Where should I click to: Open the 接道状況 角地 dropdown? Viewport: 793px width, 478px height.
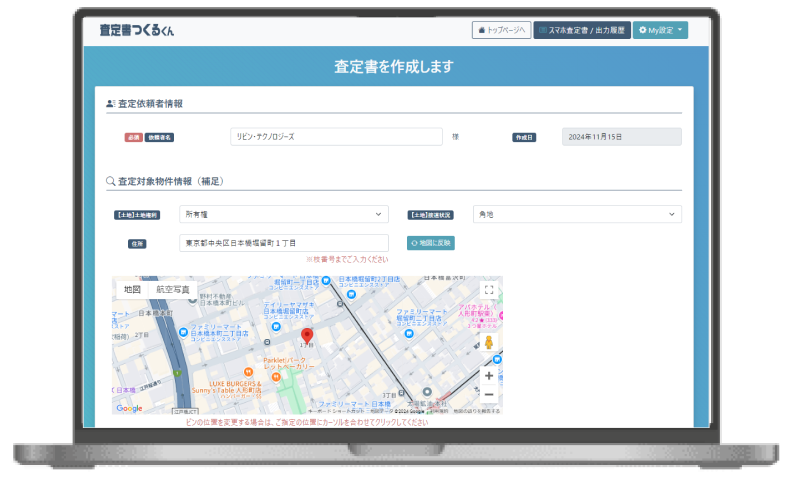click(x=577, y=214)
